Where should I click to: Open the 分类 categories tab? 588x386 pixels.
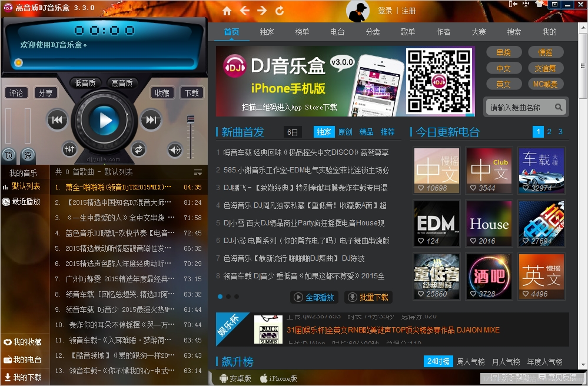click(373, 32)
